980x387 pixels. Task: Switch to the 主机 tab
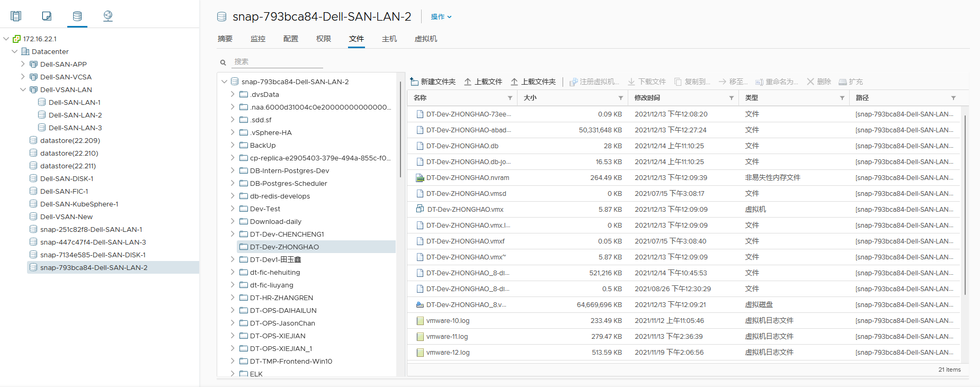click(x=389, y=39)
